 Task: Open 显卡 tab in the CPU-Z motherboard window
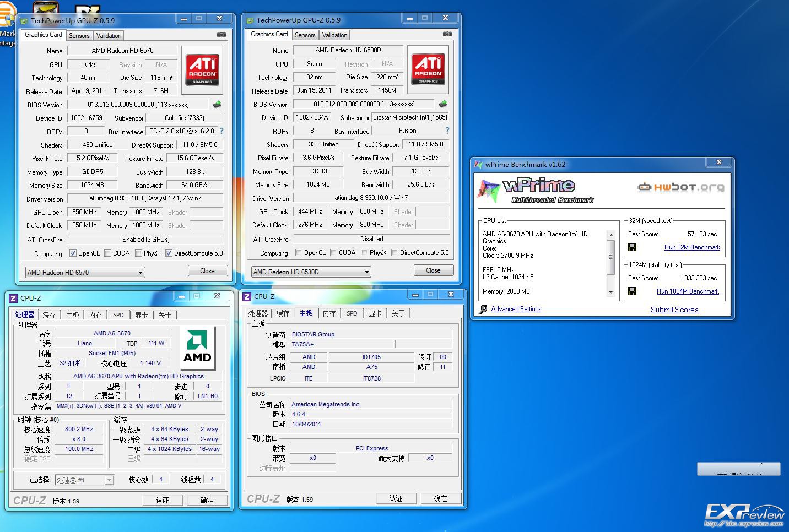click(375, 313)
